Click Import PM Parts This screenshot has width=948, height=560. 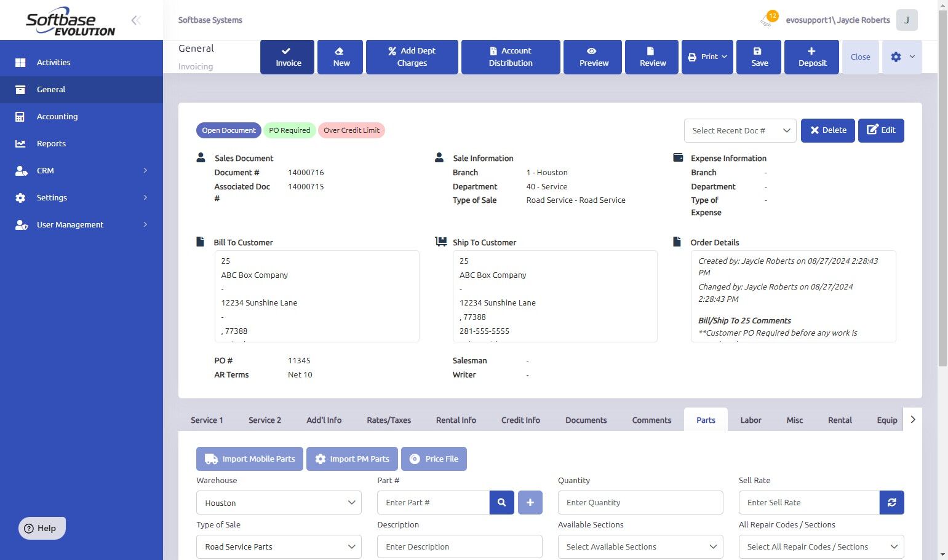pyautogui.click(x=352, y=459)
